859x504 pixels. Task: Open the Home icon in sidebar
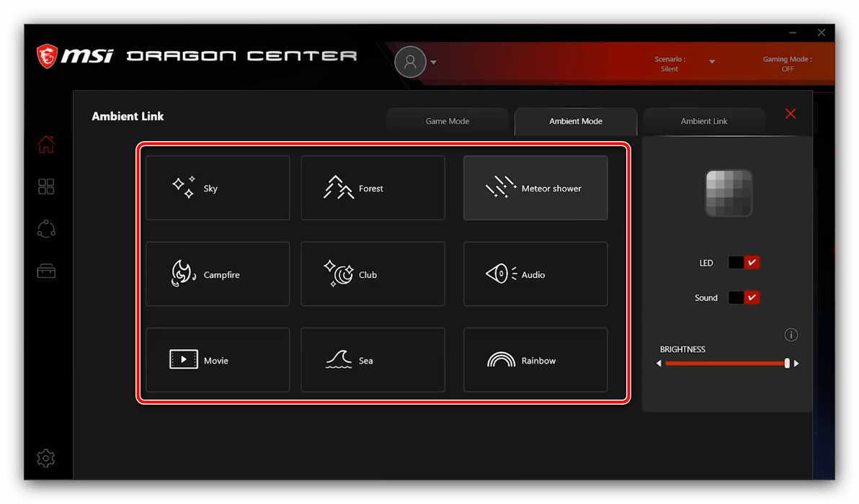click(x=46, y=145)
